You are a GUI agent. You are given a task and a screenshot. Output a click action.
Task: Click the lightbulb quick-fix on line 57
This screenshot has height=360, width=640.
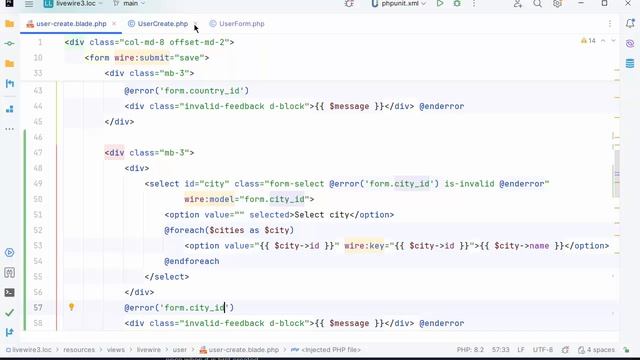pos(71,307)
